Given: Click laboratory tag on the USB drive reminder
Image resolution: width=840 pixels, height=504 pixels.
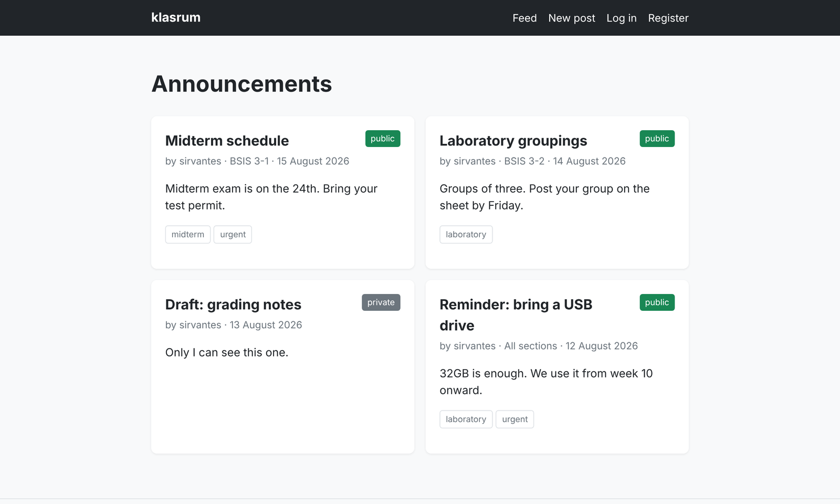Looking at the screenshot, I should tap(466, 419).
